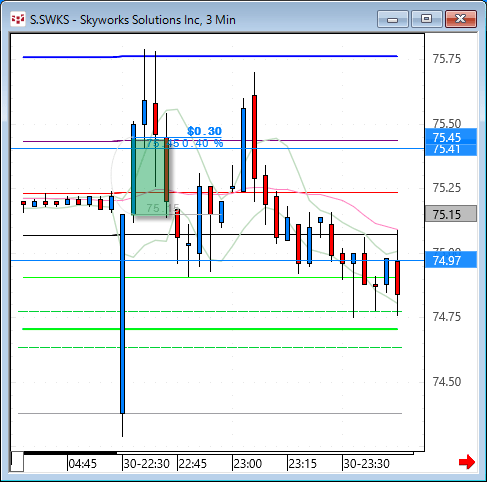
Task: Click the tall blue candle at 22:30
Action: point(123,314)
